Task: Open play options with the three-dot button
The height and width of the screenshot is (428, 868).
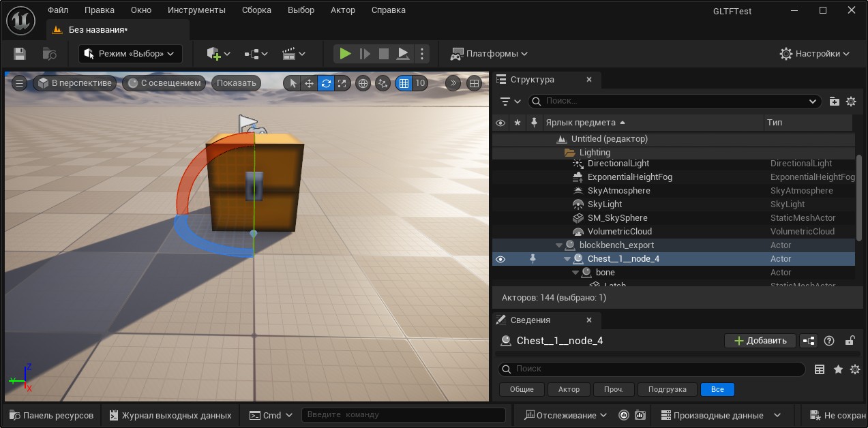Action: [422, 53]
